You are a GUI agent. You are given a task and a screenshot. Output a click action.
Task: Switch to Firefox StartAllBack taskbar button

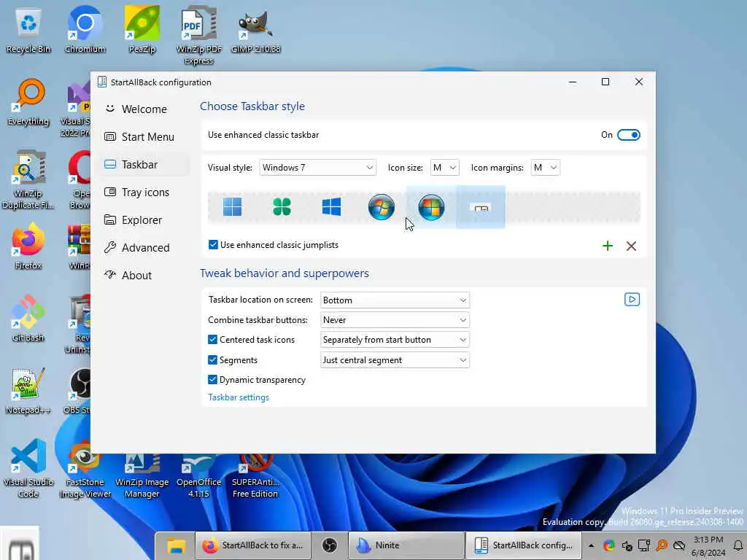coord(253,545)
